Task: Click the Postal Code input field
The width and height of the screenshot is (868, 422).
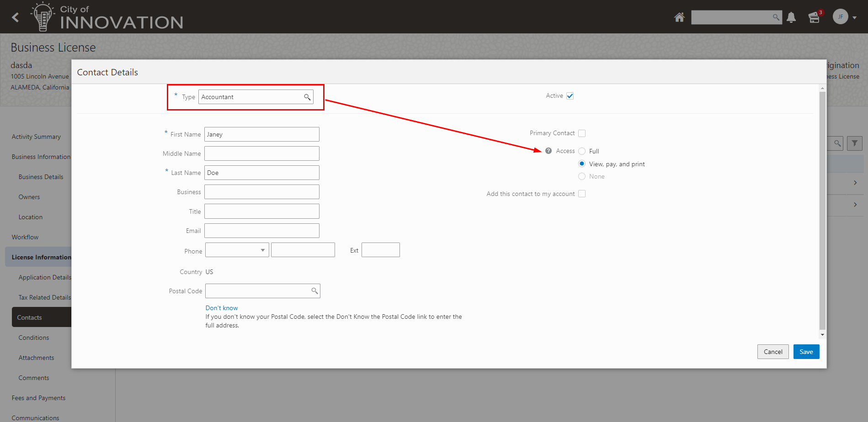Action: [x=263, y=291]
